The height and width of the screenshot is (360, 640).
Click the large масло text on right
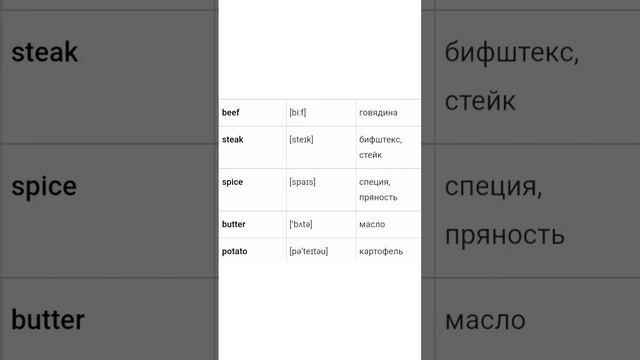(485, 320)
